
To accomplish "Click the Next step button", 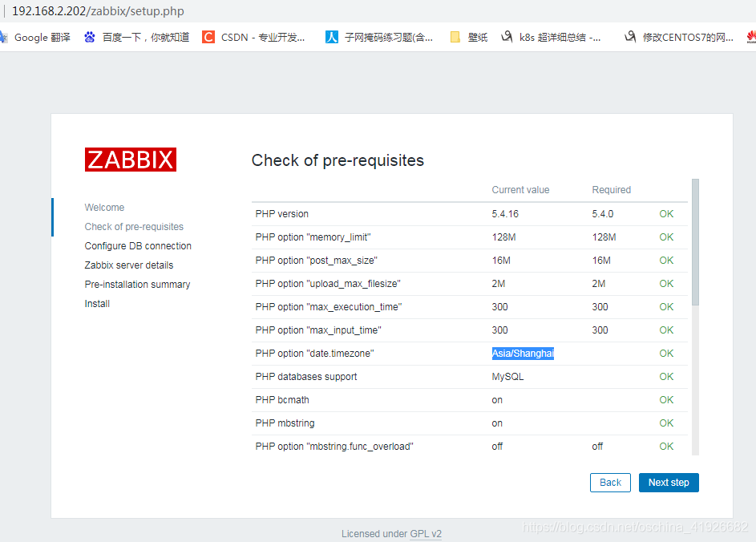I will click(669, 482).
